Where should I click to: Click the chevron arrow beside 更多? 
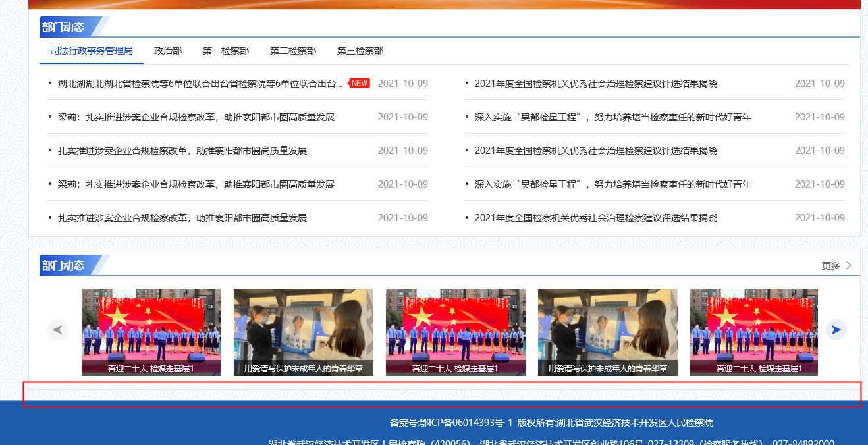click(x=849, y=265)
